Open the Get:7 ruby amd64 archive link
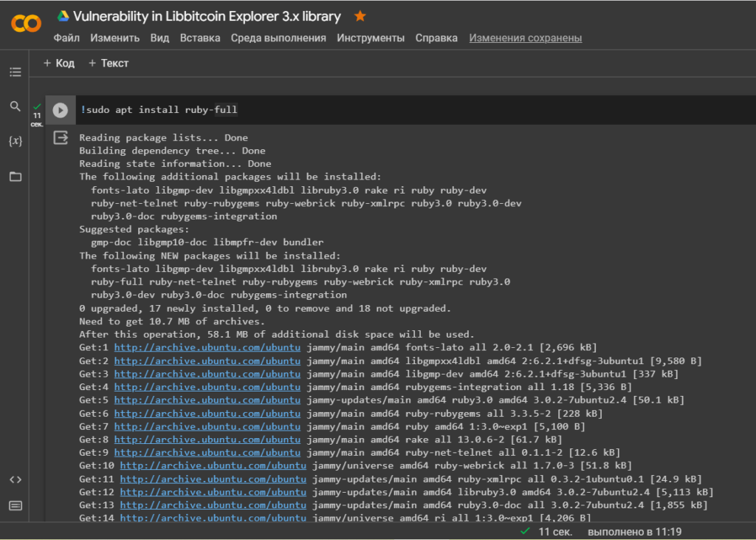The height and width of the screenshot is (540, 756). [207, 426]
